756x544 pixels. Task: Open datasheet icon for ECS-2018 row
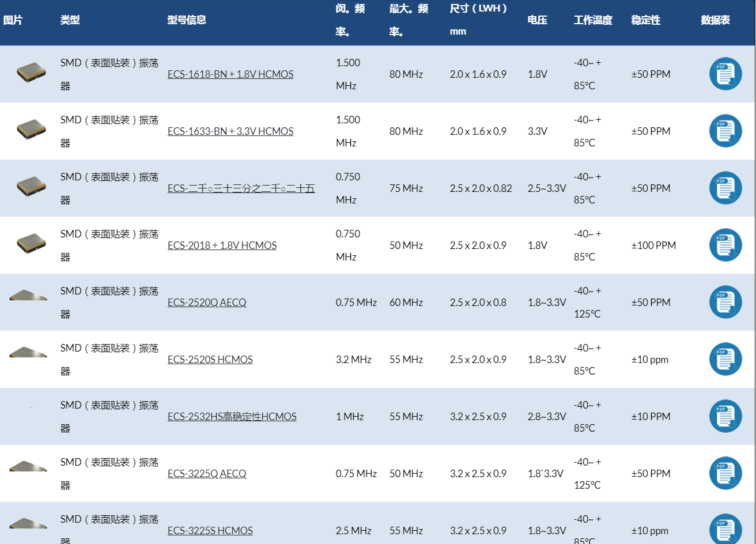click(725, 245)
